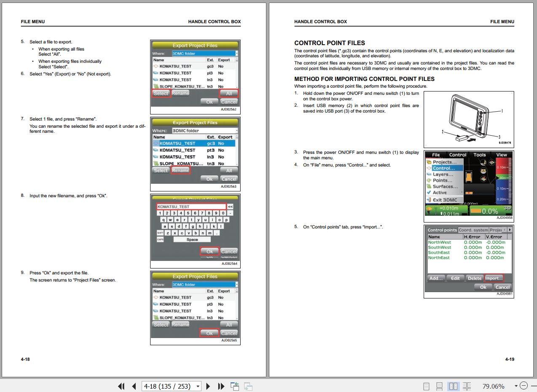Screen dimensions: 537x392
Task: Click the figure ID AJD02562
Action: tap(229, 109)
